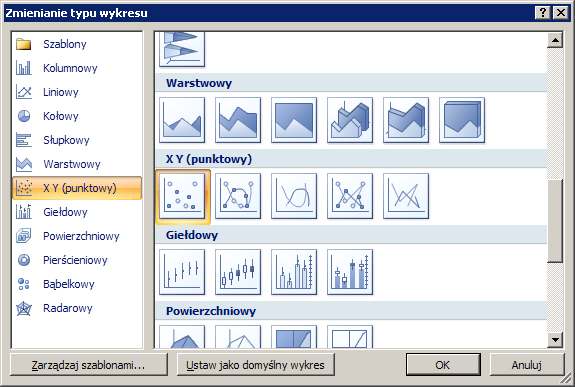Pick scatter with smooth lines, no markers
The image size is (575, 387).
(x=294, y=196)
